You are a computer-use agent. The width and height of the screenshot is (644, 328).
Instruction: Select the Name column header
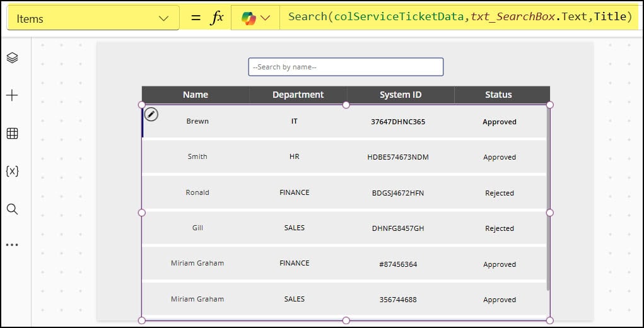coord(196,95)
